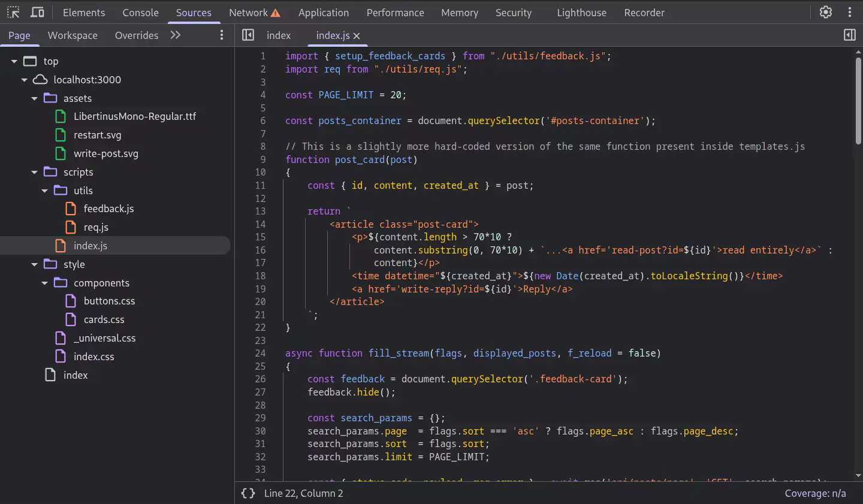This screenshot has width=863, height=504.
Task: Toggle the device toolbar icon
Action: [x=37, y=12]
